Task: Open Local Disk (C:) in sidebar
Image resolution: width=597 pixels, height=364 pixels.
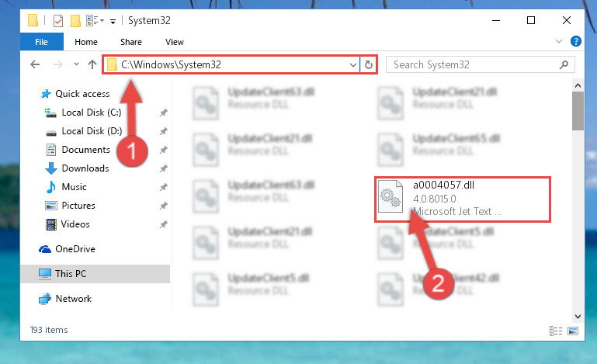Action: pyautogui.click(x=92, y=113)
